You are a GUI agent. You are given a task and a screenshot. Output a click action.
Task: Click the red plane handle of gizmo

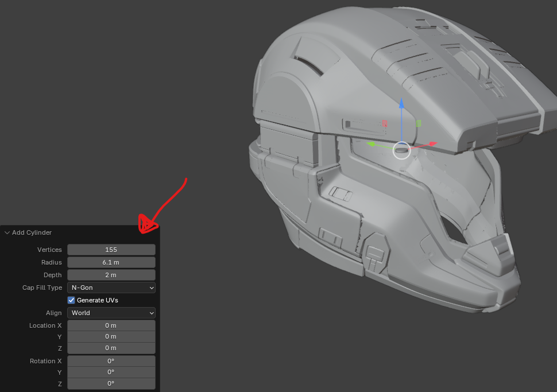point(385,123)
